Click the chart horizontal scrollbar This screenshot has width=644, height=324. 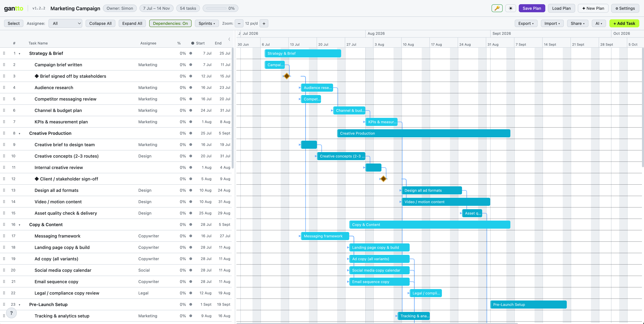pyautogui.click(x=377, y=323)
